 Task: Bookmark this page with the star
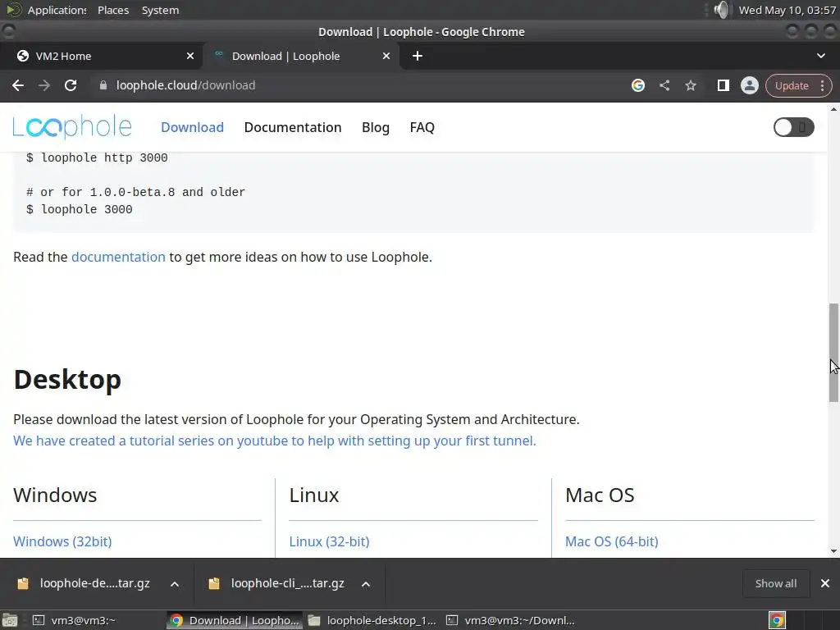(691, 85)
